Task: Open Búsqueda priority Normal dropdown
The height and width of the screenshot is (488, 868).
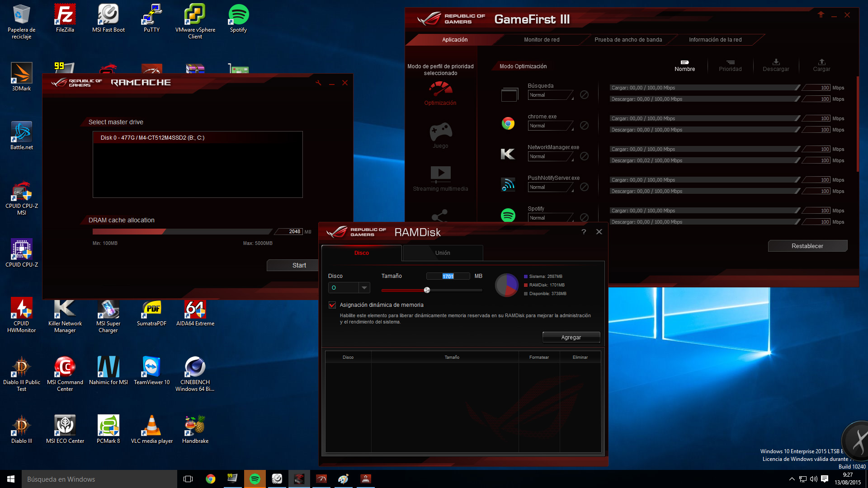Action: tap(550, 95)
